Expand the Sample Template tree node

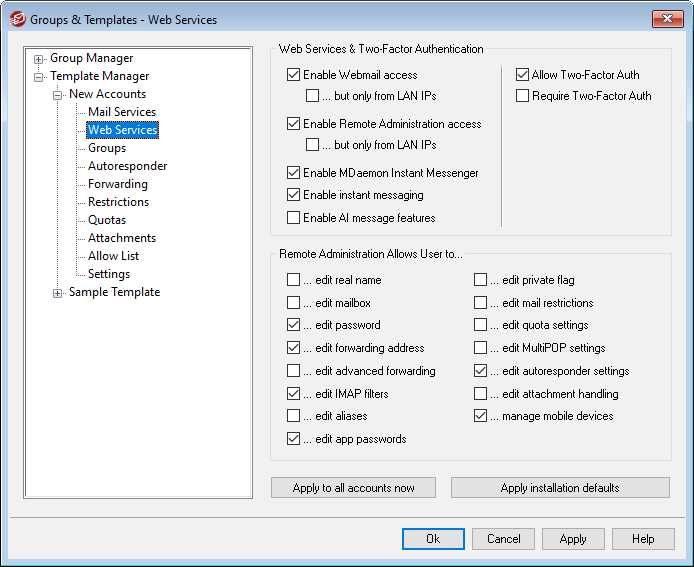pyautogui.click(x=58, y=293)
